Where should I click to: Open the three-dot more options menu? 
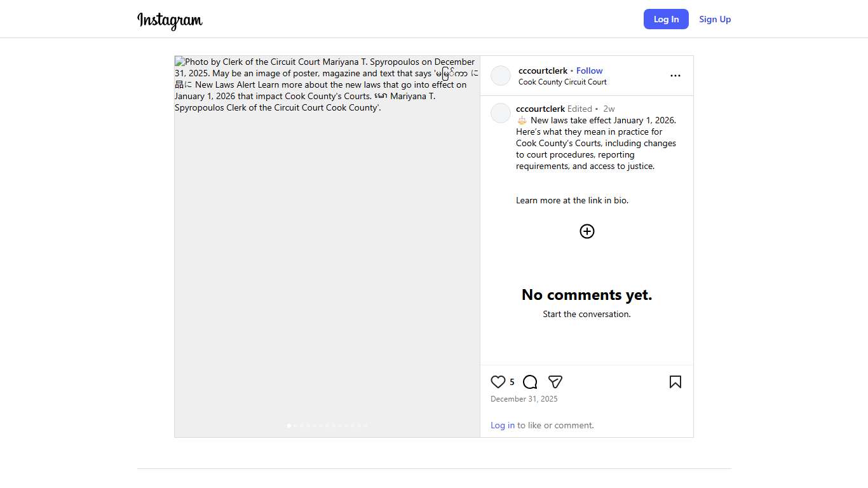tap(675, 76)
